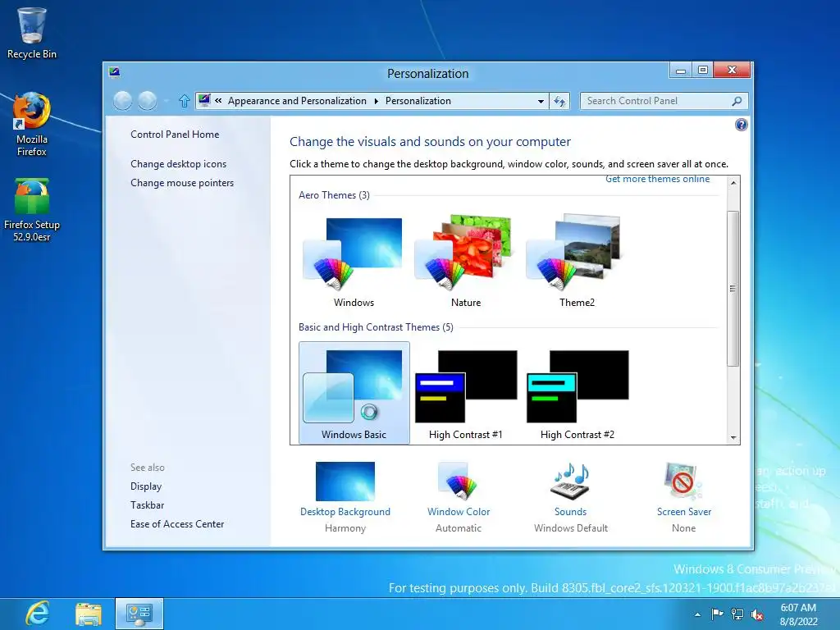
Task: Refresh the Personalization page
Action: pyautogui.click(x=559, y=101)
